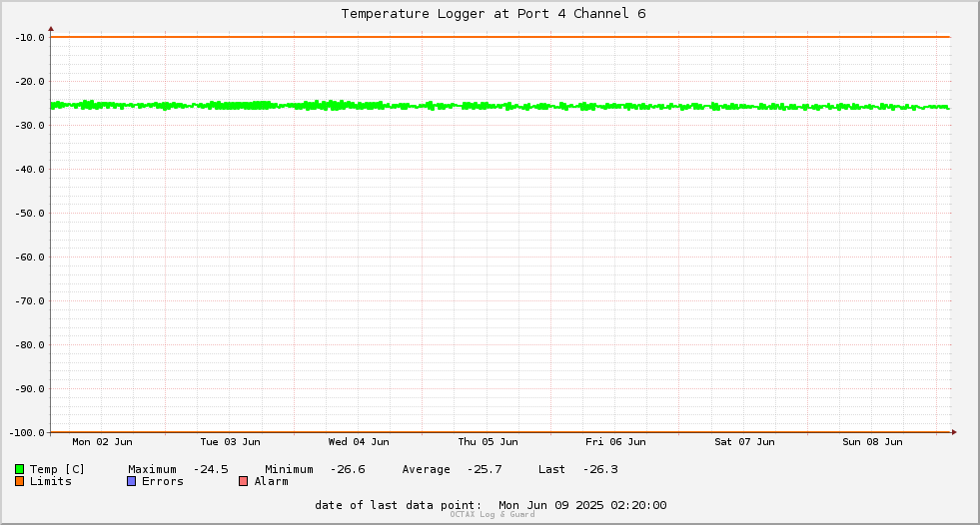Viewport: 980px width, 525px height.
Task: Click the Average value -25.7
Action: [x=485, y=469]
